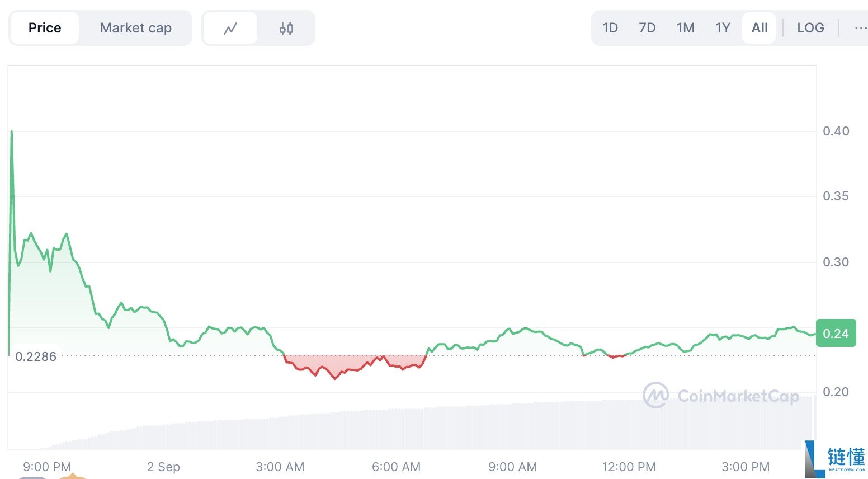Set time range to 1D

[610, 28]
